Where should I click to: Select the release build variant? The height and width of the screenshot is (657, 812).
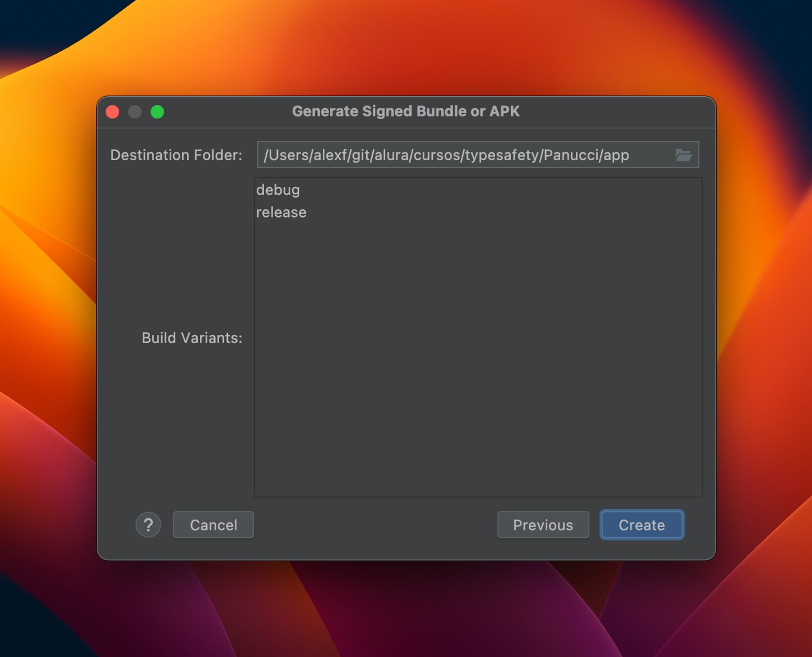coord(478,212)
